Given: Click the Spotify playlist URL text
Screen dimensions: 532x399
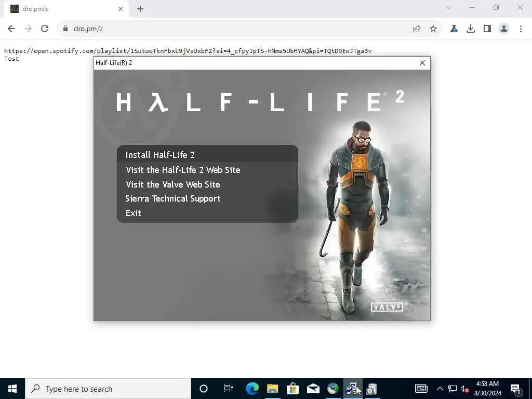Looking at the screenshot, I should pos(188,51).
